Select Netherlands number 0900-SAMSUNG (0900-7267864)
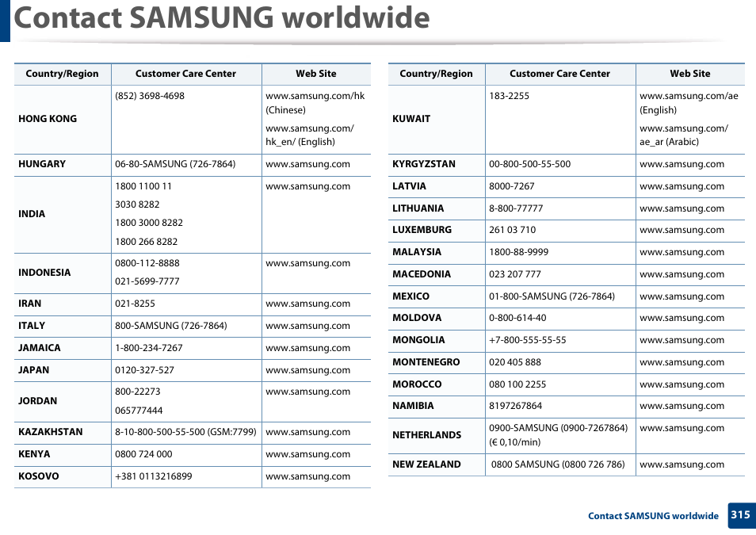Image resolution: width=756 pixels, height=535 pixels. (x=559, y=428)
